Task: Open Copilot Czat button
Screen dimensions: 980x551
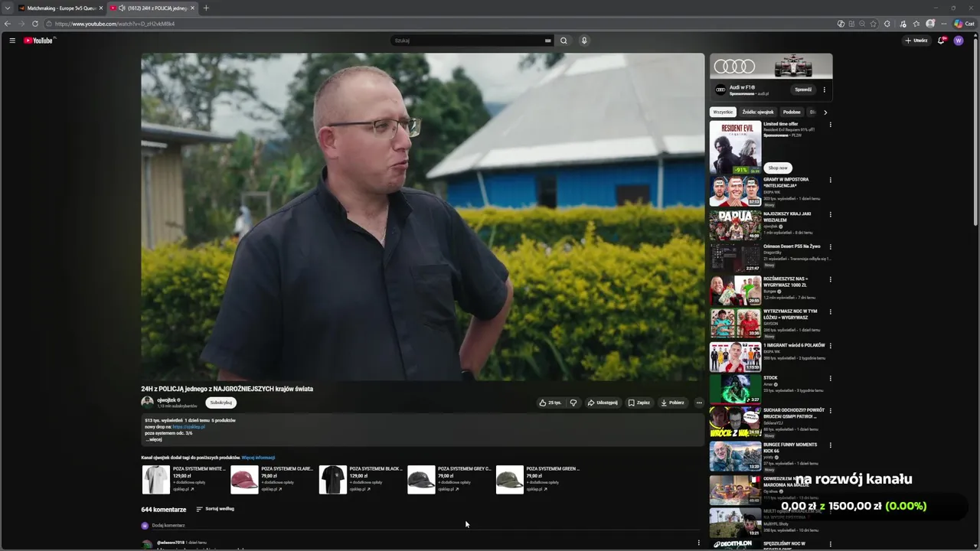Action: coord(963,24)
